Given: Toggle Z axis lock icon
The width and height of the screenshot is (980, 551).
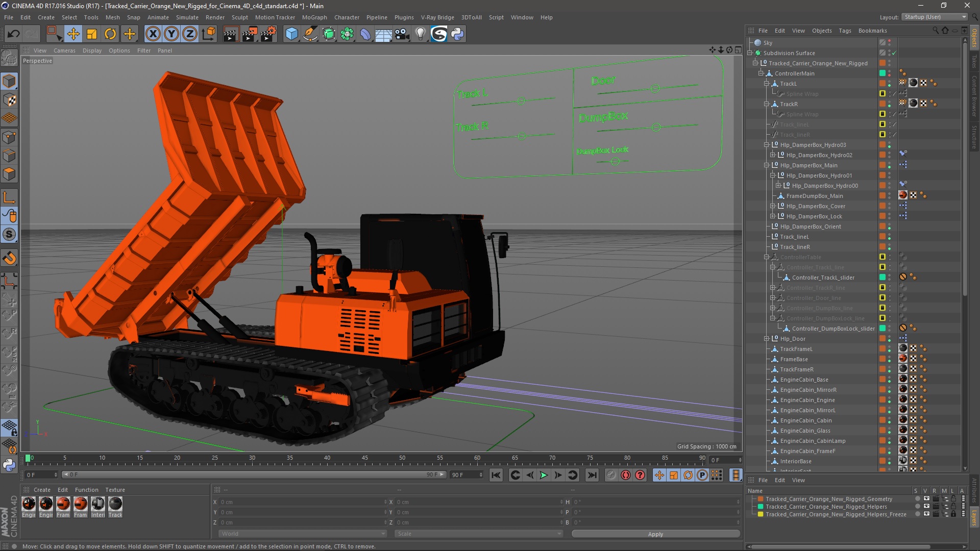Looking at the screenshot, I should click(x=190, y=34).
